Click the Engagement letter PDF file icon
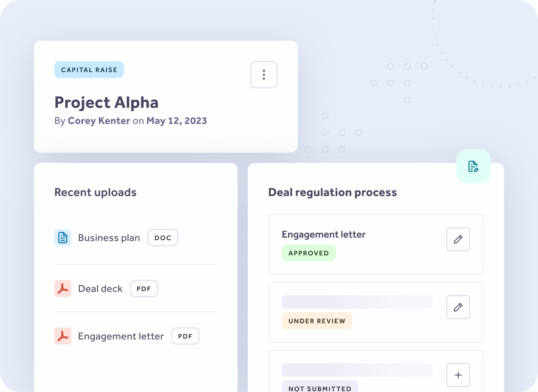Image resolution: width=538 pixels, height=392 pixels. coord(63,336)
